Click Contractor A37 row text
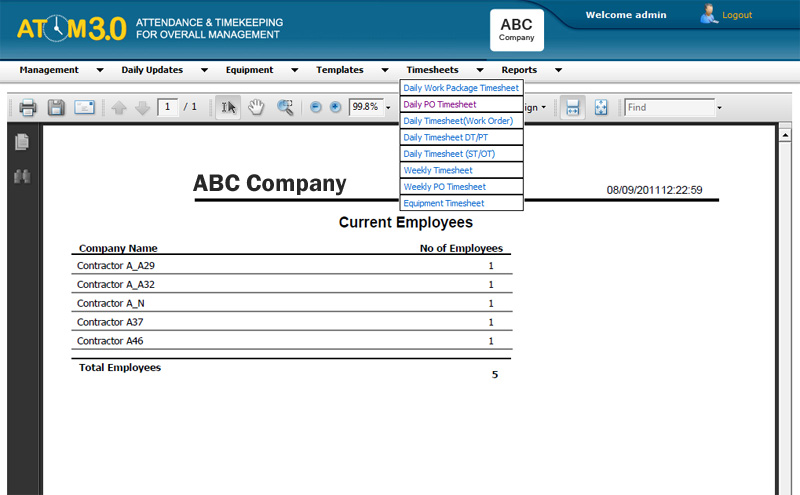This screenshot has height=495, width=800. coord(110,322)
